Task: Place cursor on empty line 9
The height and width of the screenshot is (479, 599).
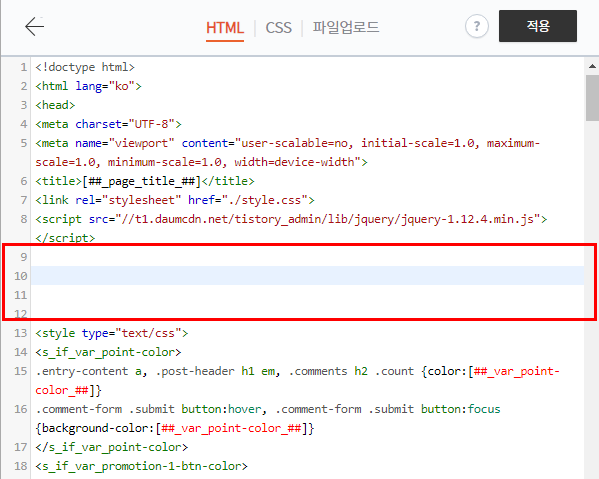Action: [x=308, y=257]
